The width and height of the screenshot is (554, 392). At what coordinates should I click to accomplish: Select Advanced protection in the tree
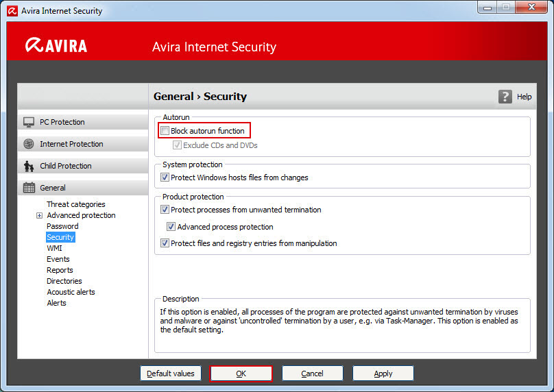pyautogui.click(x=82, y=215)
